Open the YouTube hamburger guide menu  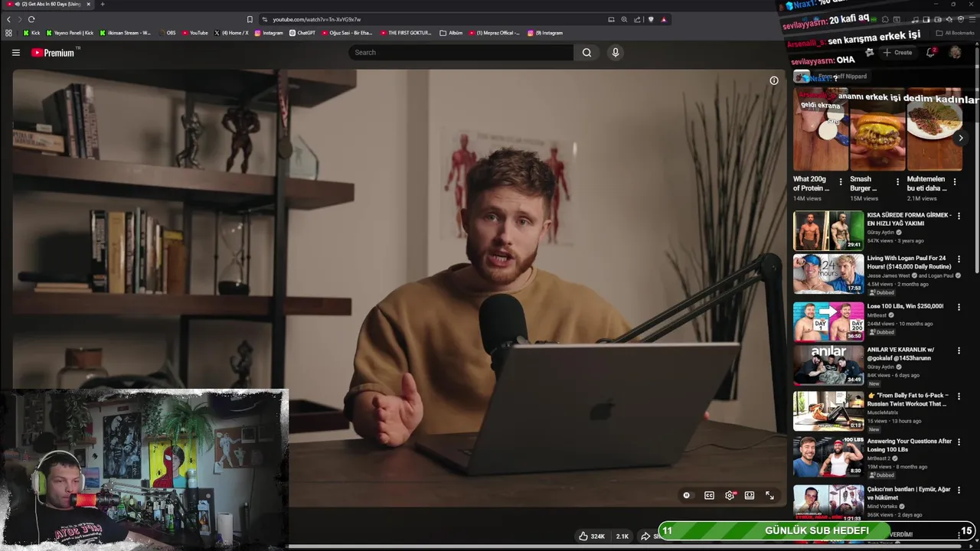click(x=15, y=53)
